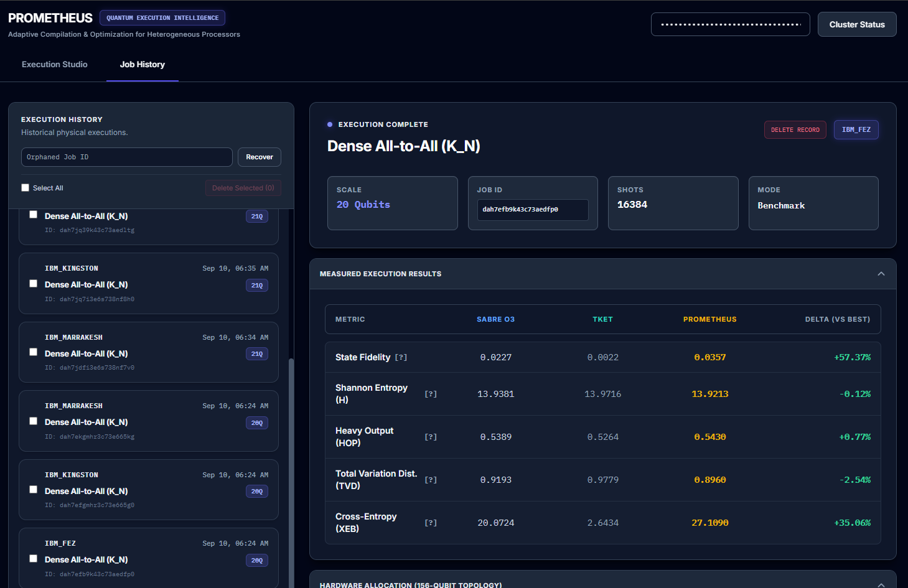Click the shots value 16384
The height and width of the screenshot is (588, 908).
click(632, 205)
